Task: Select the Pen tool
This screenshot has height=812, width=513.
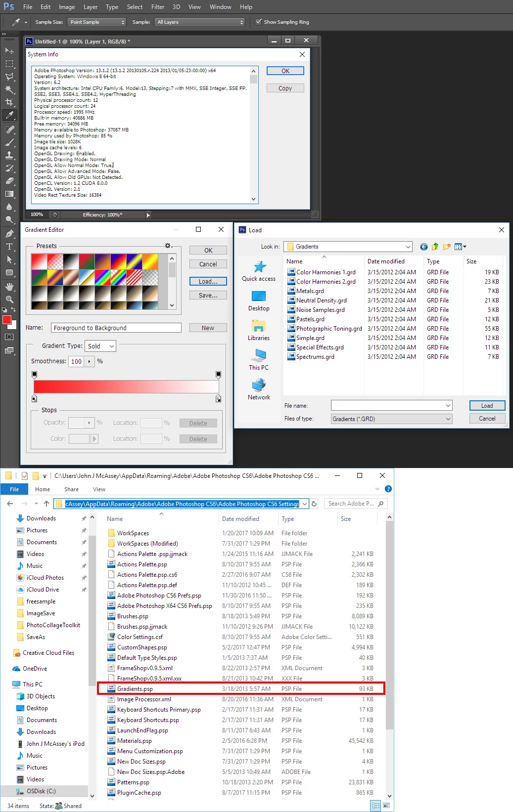Action: tap(9, 234)
